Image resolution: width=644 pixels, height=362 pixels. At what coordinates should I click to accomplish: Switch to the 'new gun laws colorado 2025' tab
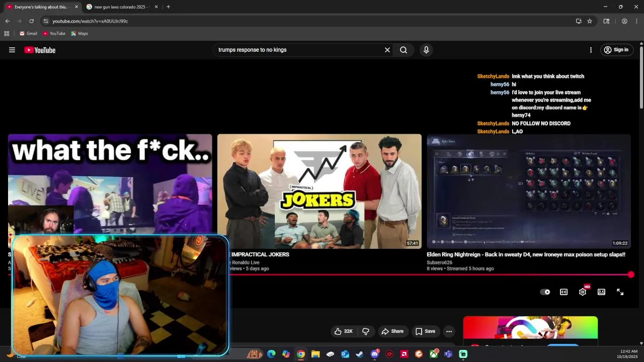point(121,7)
